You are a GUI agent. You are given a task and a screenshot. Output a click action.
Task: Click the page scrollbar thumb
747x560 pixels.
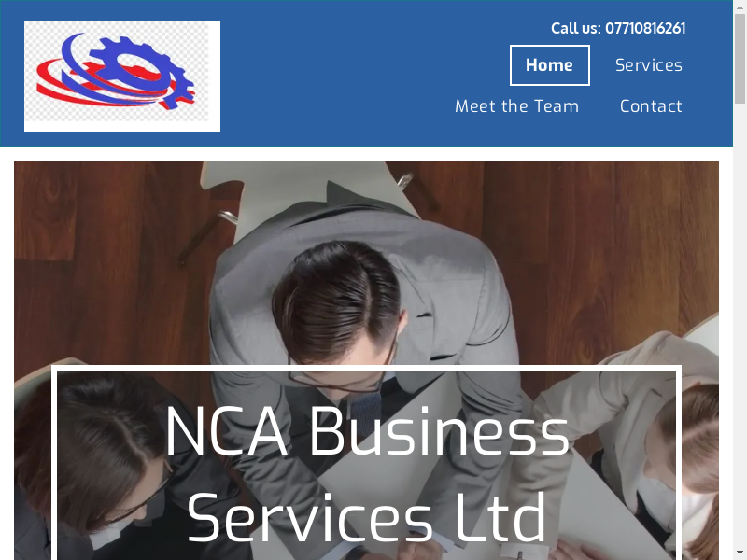[x=740, y=59]
